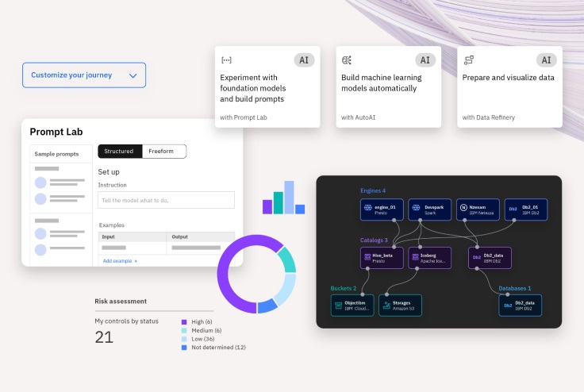584x392 pixels.
Task: Click the Devspark Spark node icon
Action: pyautogui.click(x=416, y=208)
